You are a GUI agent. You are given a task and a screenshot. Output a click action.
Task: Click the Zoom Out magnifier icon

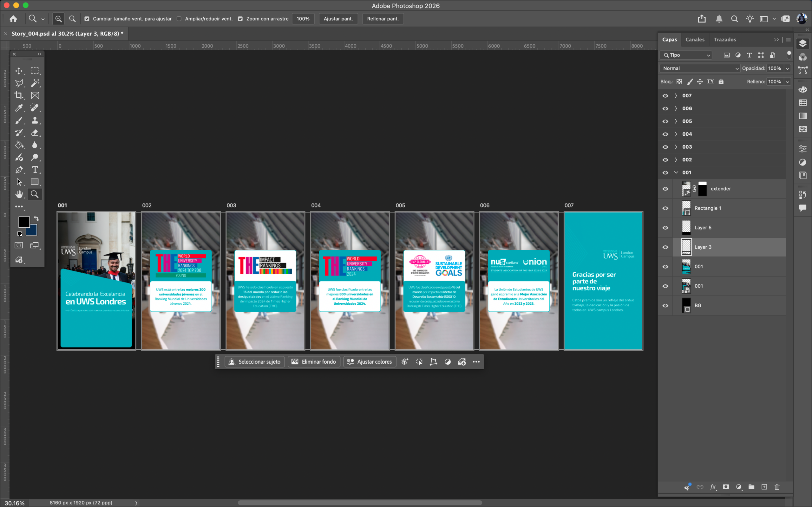tap(72, 19)
